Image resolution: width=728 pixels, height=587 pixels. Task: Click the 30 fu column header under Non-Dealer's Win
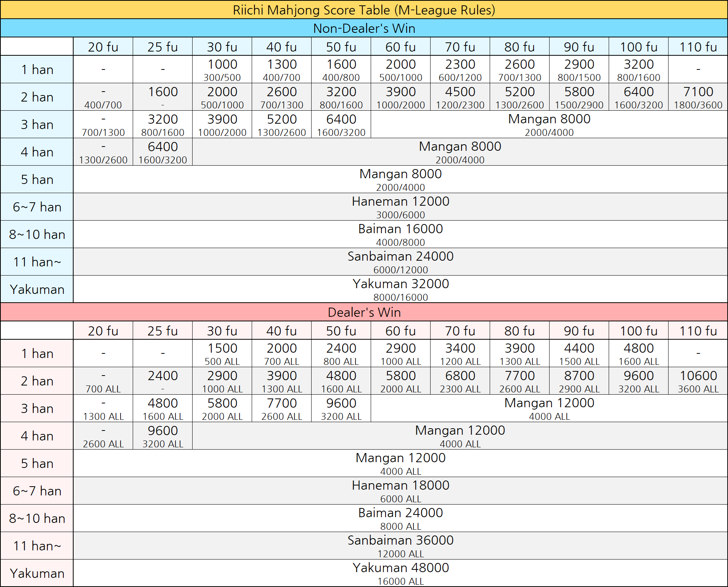coord(222,47)
